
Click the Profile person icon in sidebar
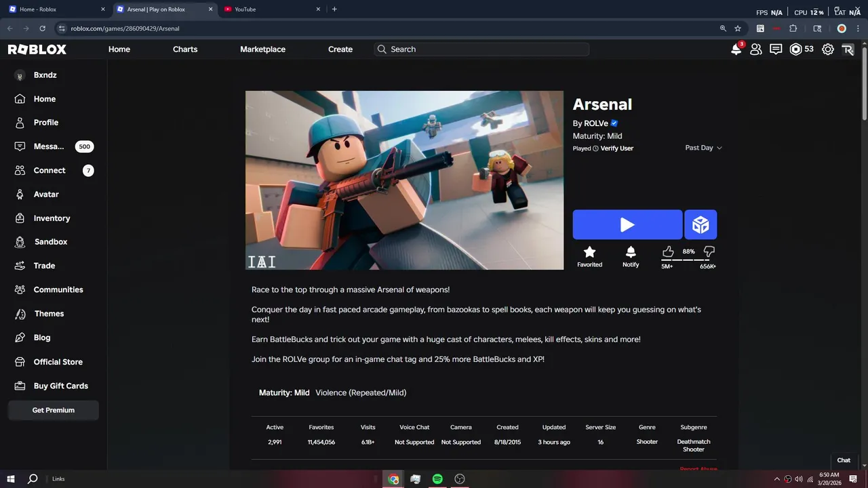[20, 123]
